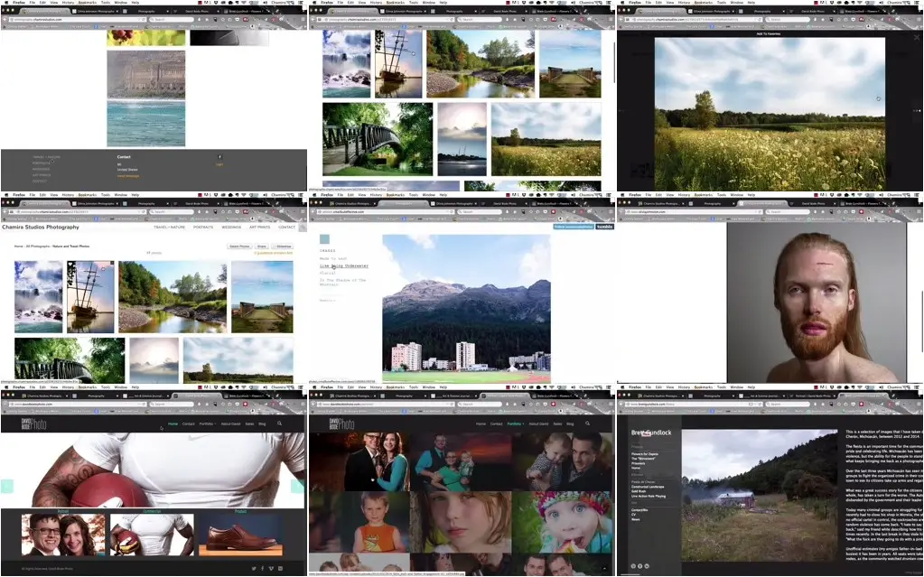Close the enlarged meadow photo lightbox
This screenshot has height=577, width=924.
click(x=917, y=38)
